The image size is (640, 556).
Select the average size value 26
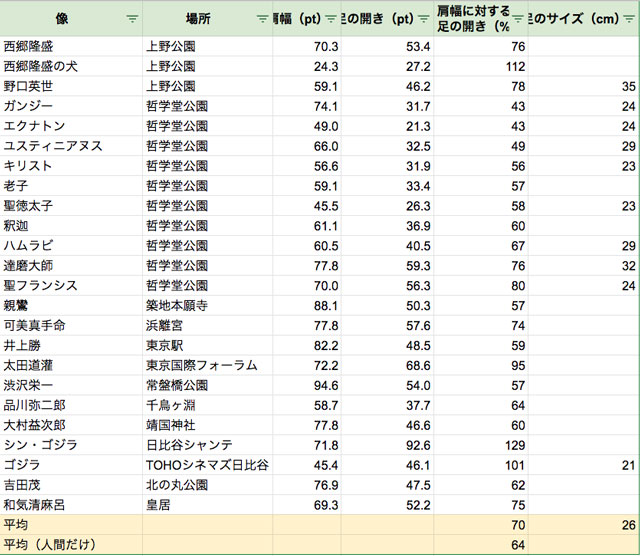coord(627,525)
